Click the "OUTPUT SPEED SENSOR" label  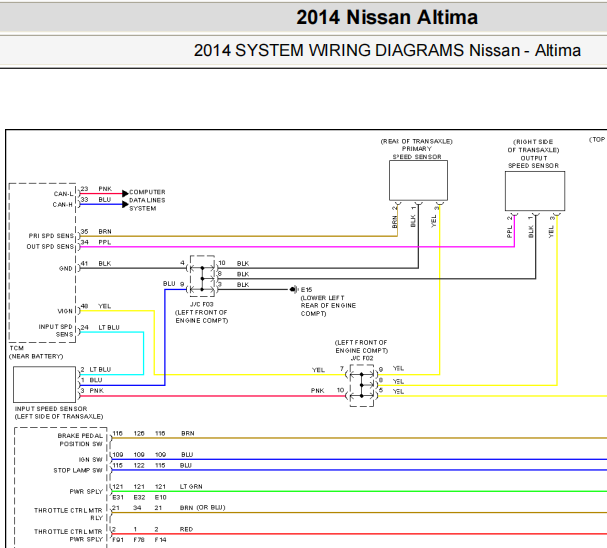tap(533, 162)
